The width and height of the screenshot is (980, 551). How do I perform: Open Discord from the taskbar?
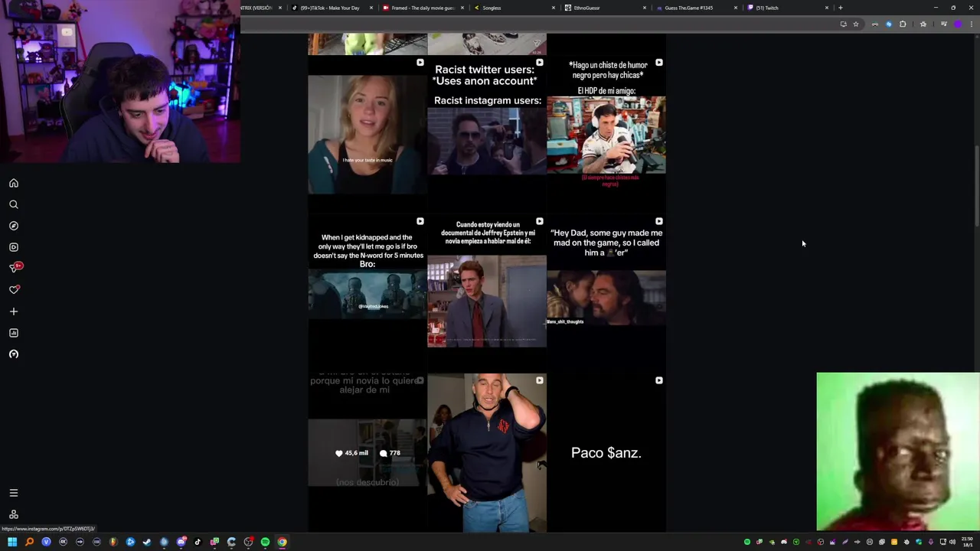coord(181,542)
